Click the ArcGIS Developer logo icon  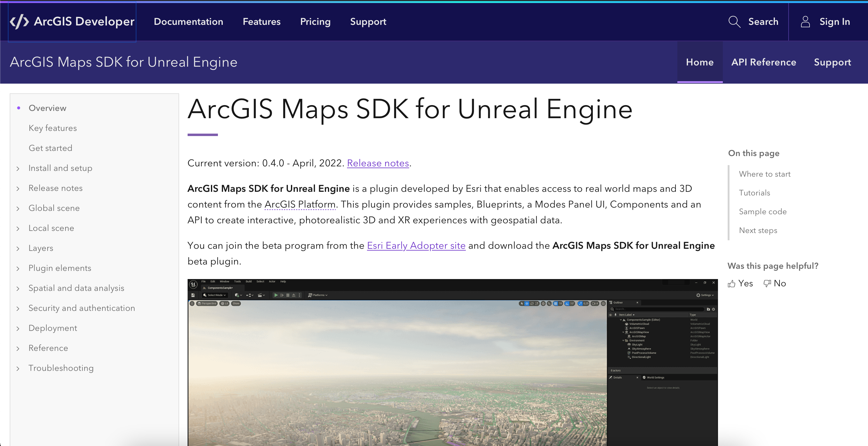click(x=19, y=22)
